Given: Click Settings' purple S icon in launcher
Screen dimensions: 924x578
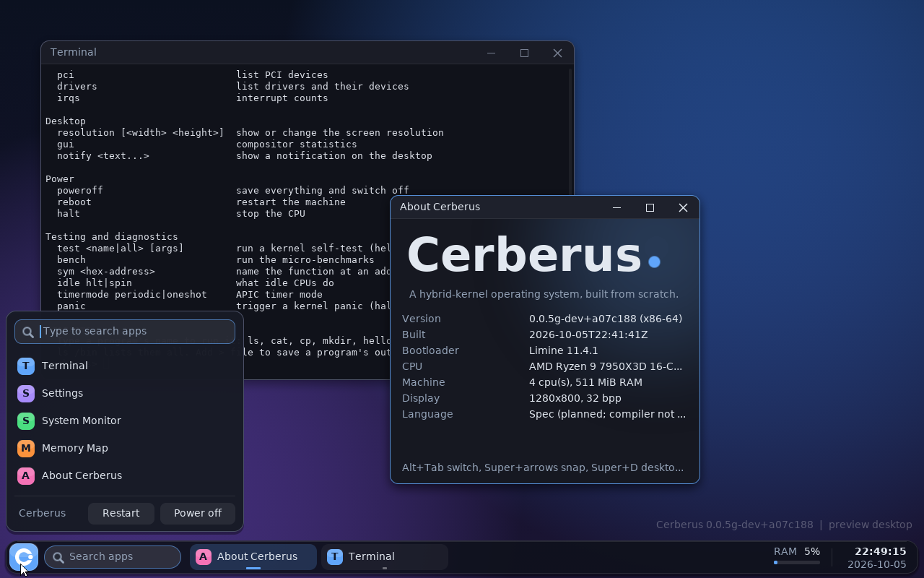Looking at the screenshot, I should pos(26,393).
